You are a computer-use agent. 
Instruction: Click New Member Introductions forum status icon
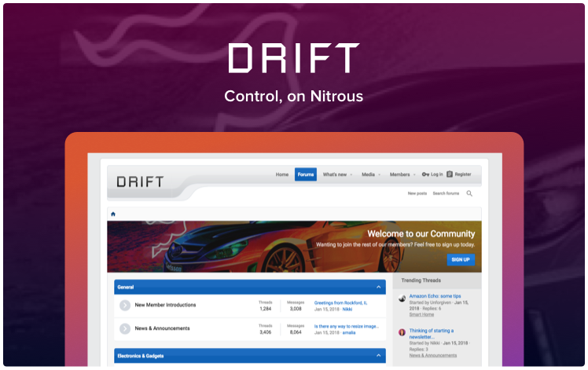(x=125, y=305)
